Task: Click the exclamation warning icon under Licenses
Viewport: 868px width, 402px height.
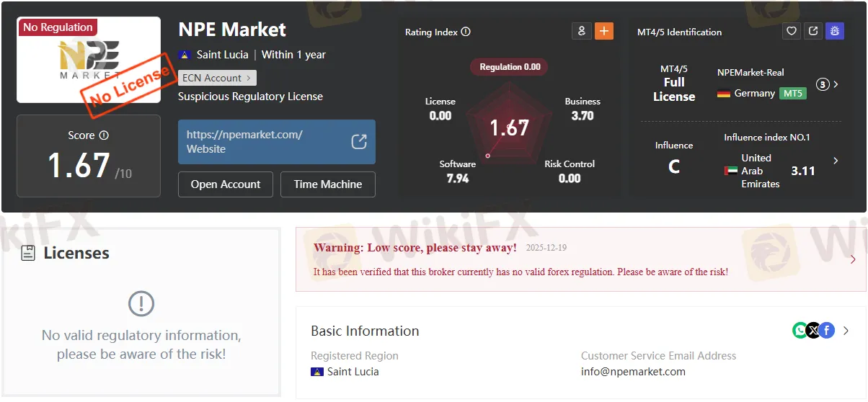Action: pyautogui.click(x=141, y=303)
